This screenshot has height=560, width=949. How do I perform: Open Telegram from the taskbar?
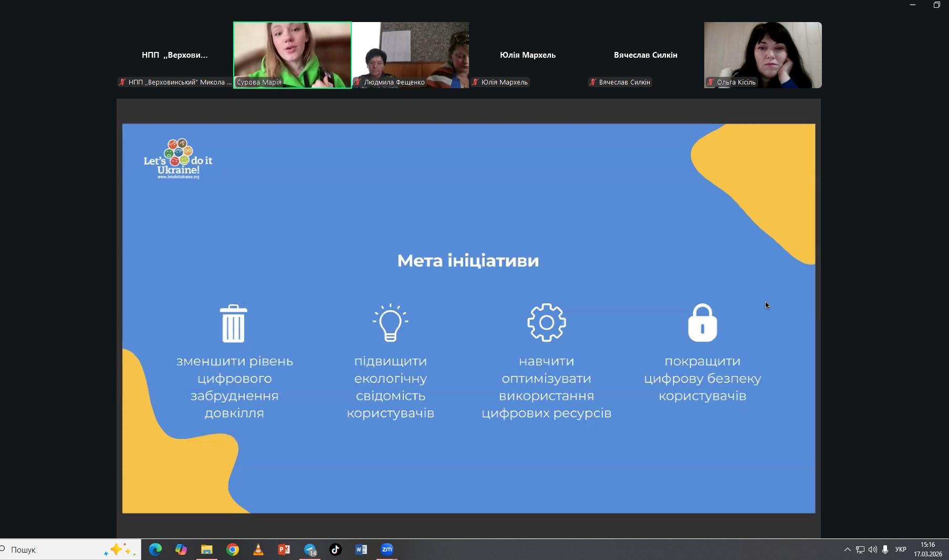click(310, 550)
